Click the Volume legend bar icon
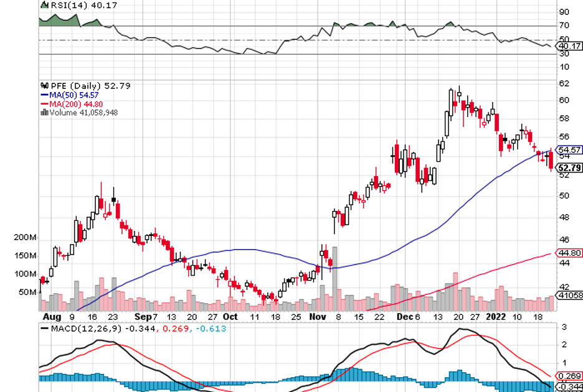The image size is (583, 392). (44, 113)
